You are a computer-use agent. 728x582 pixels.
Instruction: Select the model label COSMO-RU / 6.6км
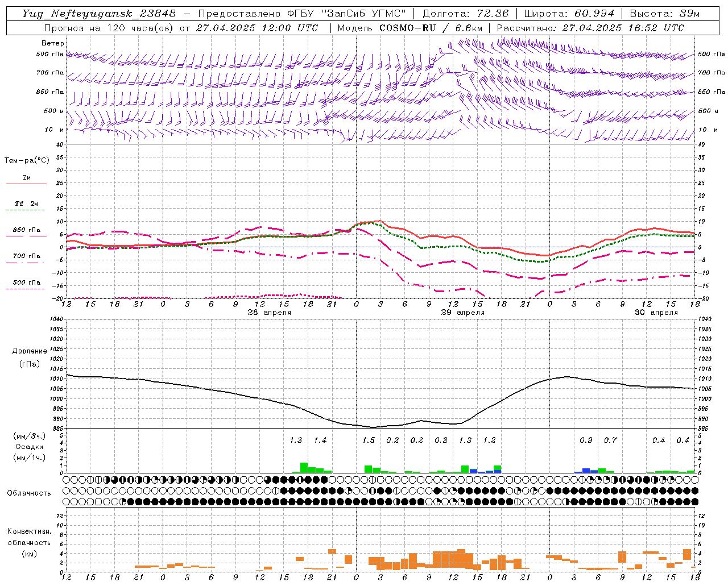tap(431, 28)
